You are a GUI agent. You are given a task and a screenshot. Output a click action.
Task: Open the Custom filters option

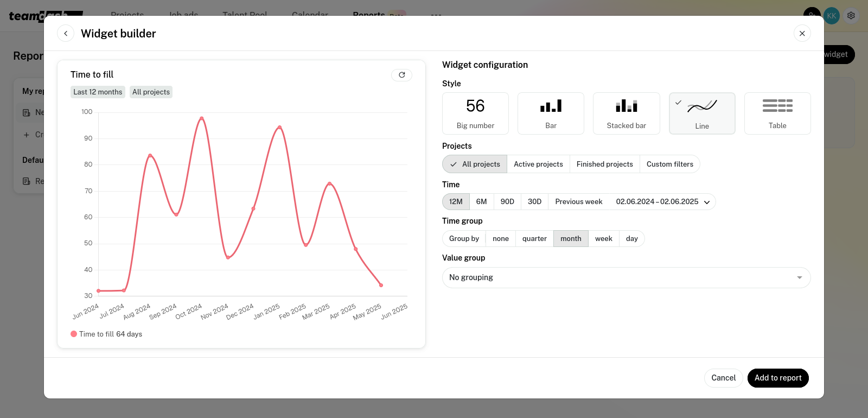669,164
